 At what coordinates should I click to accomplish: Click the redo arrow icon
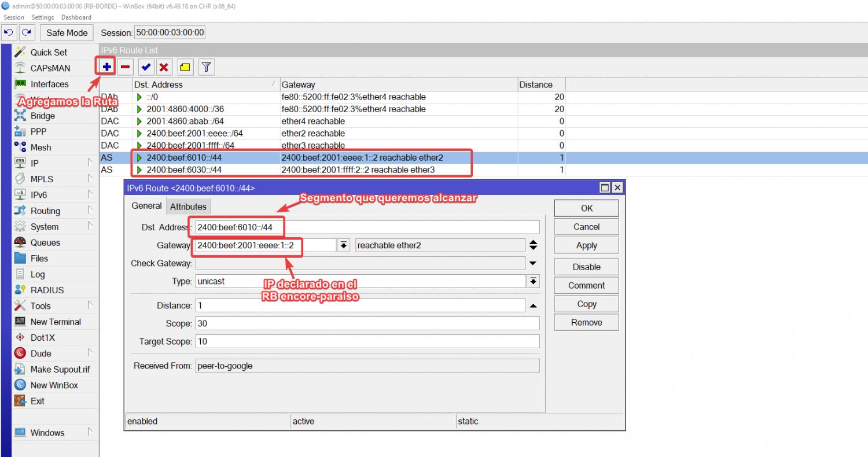click(27, 32)
